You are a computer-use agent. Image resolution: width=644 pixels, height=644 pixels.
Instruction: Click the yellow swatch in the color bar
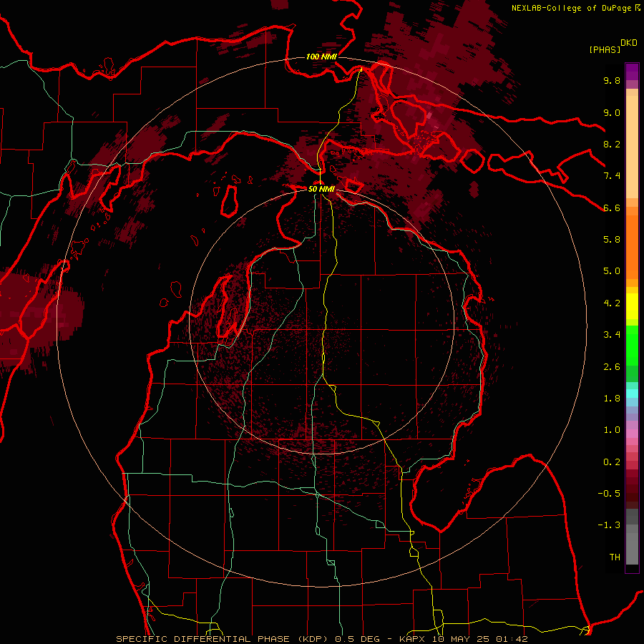pyautogui.click(x=632, y=306)
